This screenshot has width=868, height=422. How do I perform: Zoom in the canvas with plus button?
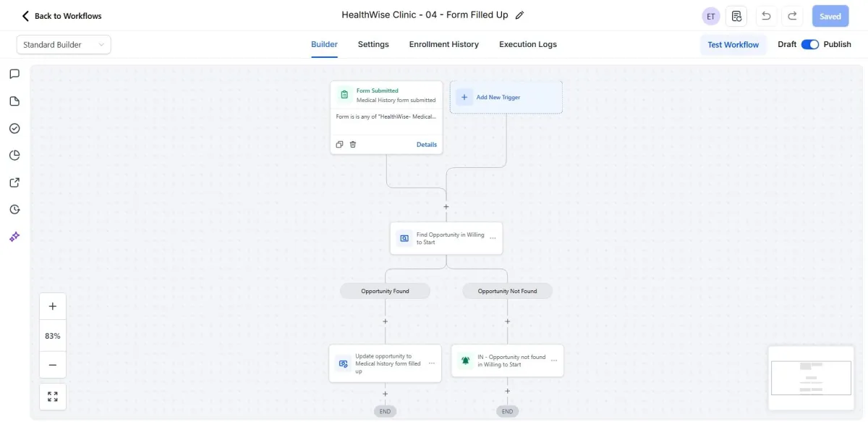click(53, 306)
